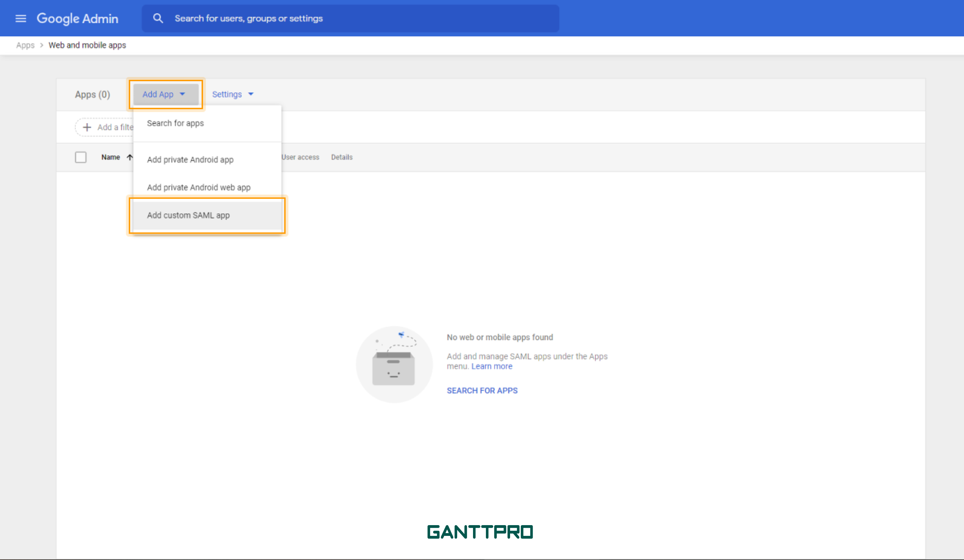This screenshot has width=964, height=560.
Task: Click the Apps (0) heading
Action: [x=93, y=95]
